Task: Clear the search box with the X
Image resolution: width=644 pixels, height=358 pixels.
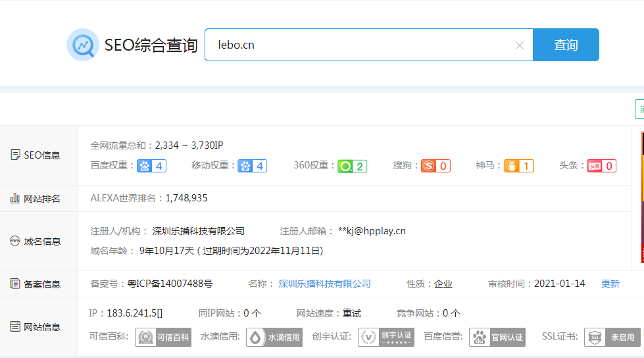Action: (520, 45)
